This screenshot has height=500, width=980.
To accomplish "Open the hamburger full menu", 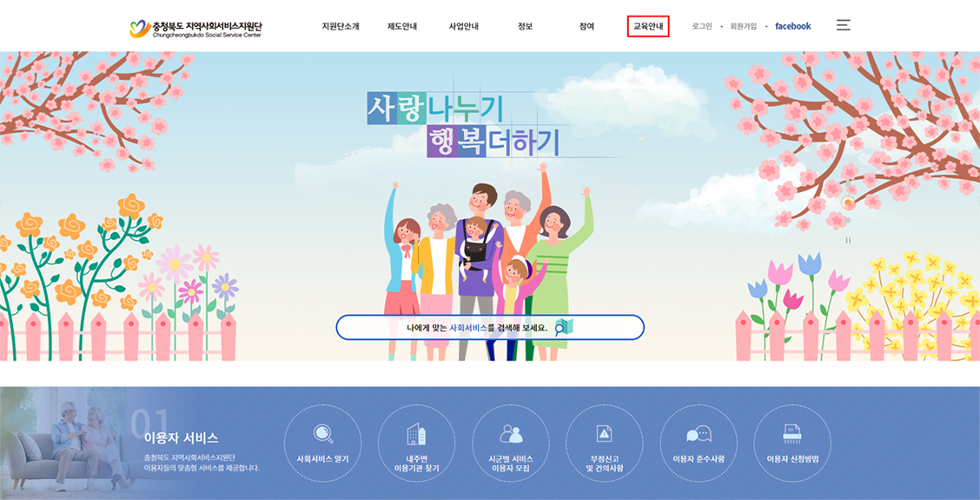I will [x=843, y=25].
